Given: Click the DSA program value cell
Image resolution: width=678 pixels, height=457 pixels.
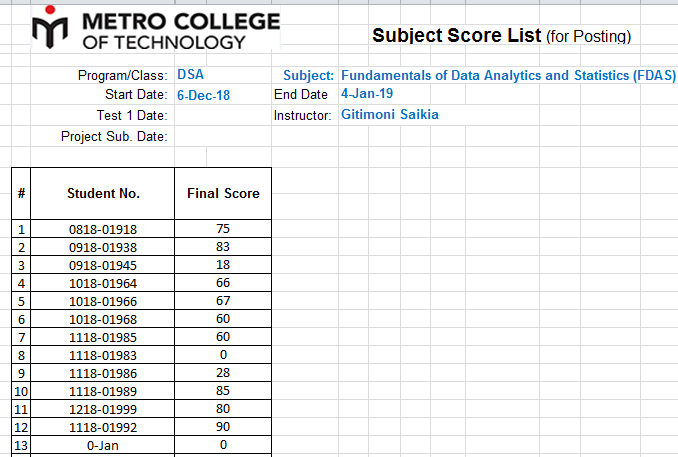Looking at the screenshot, I should [190, 74].
